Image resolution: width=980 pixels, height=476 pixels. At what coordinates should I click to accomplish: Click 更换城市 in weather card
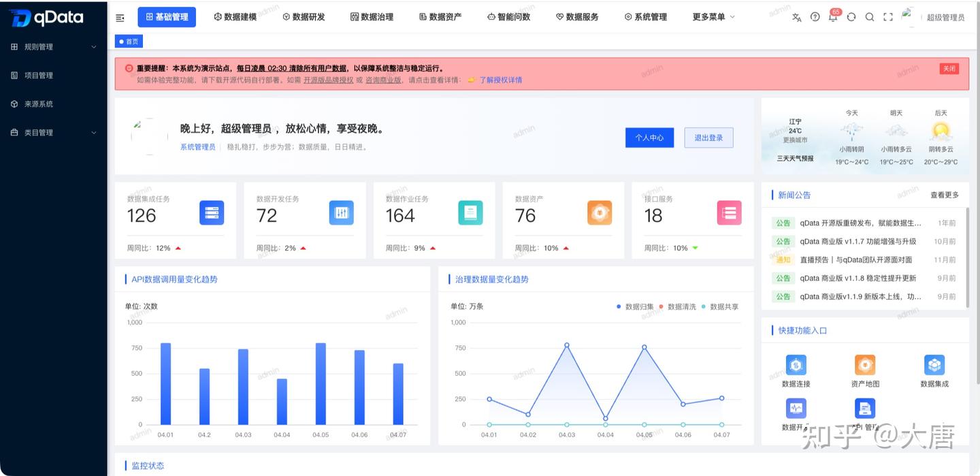(795, 140)
